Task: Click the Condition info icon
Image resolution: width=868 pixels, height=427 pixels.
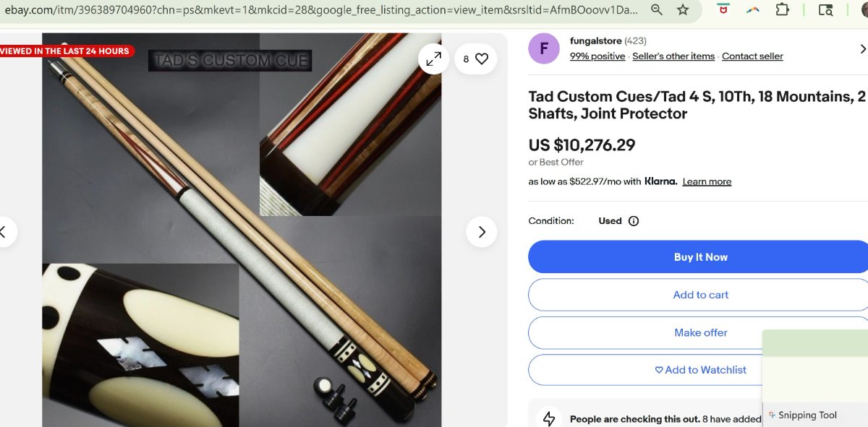Action: tap(634, 221)
